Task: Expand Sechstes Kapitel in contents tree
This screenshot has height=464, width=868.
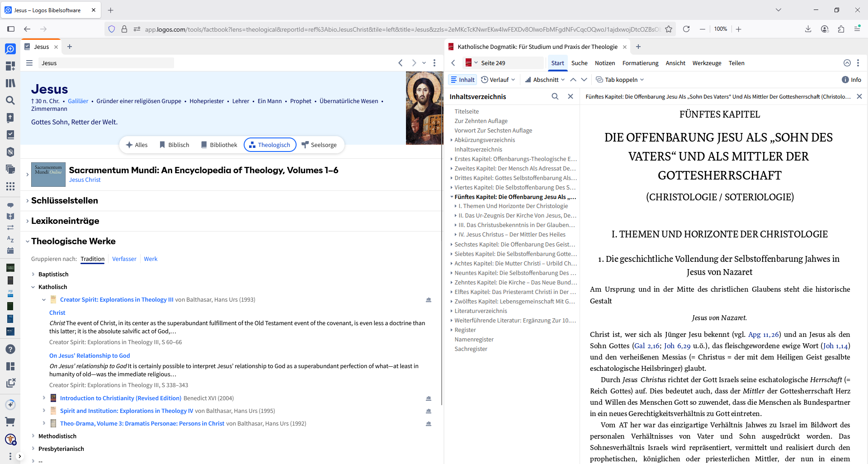Action: pyautogui.click(x=452, y=244)
